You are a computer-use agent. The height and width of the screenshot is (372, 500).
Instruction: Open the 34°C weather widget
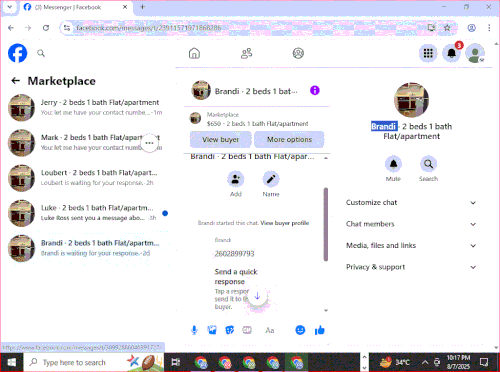pos(396,362)
